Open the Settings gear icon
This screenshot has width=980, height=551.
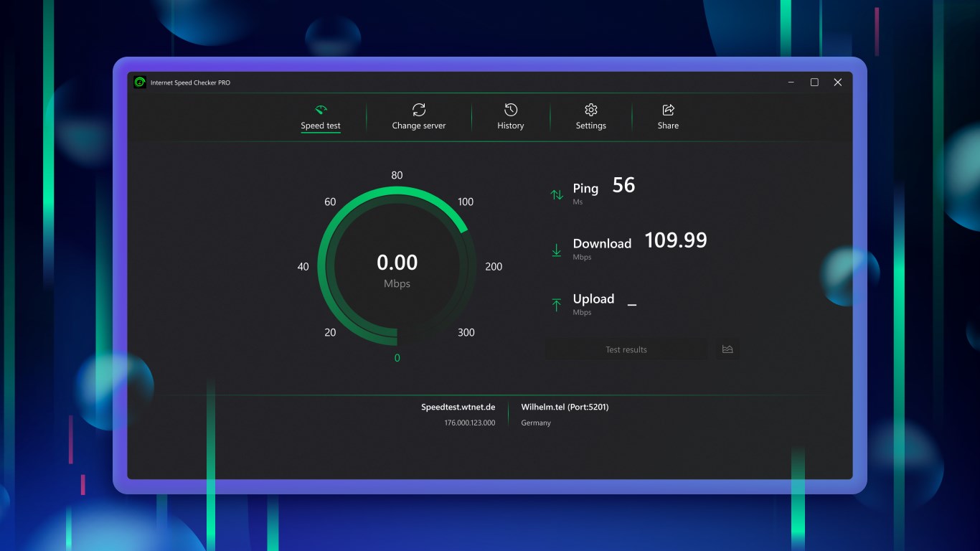tap(591, 109)
